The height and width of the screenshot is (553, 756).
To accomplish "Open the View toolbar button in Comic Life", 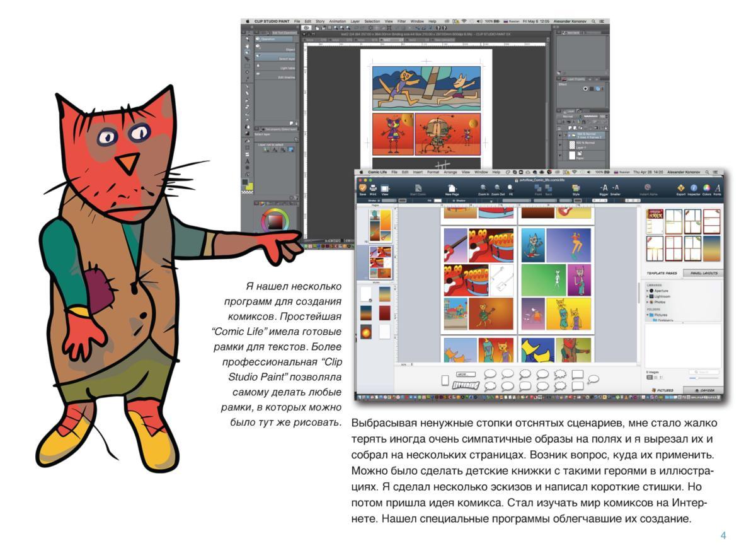I will coord(385,188).
